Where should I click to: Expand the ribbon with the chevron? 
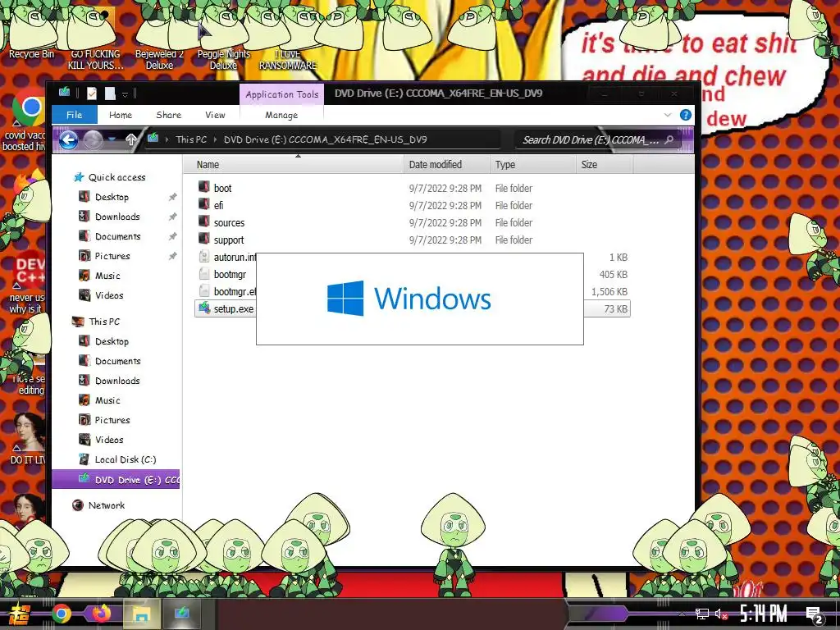(x=668, y=115)
